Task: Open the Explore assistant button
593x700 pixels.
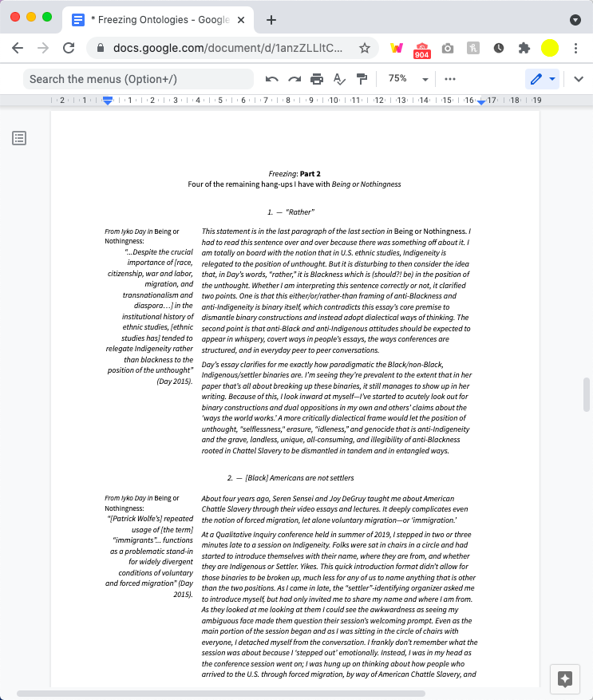Action: [565, 678]
